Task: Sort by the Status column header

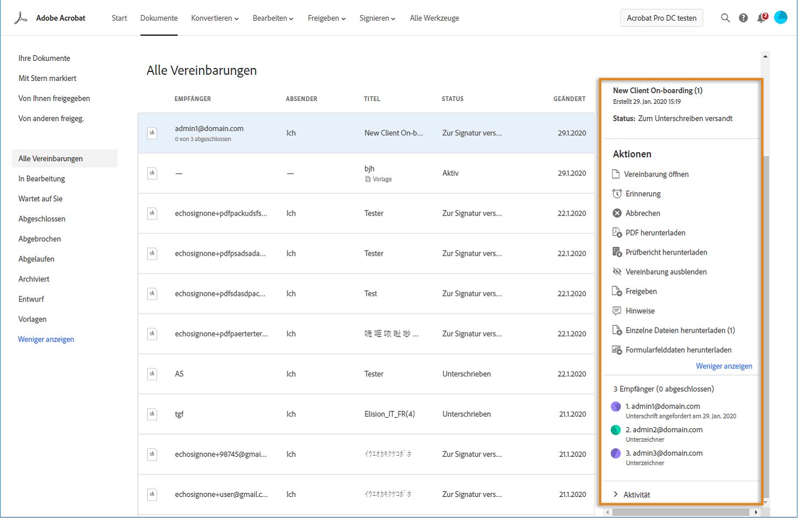Action: (452, 99)
